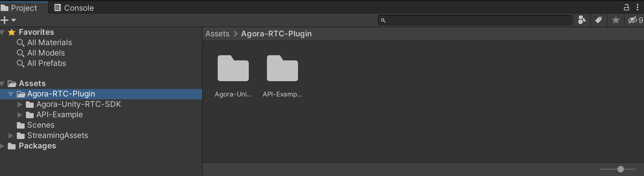Open the three-dot panel options menu
Image resolution: width=644 pixels, height=176 pixels.
point(638,7)
